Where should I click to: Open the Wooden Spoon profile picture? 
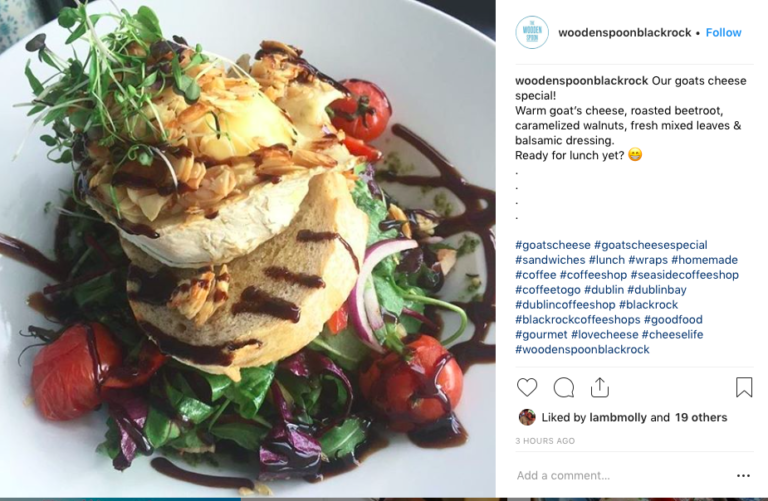532,32
